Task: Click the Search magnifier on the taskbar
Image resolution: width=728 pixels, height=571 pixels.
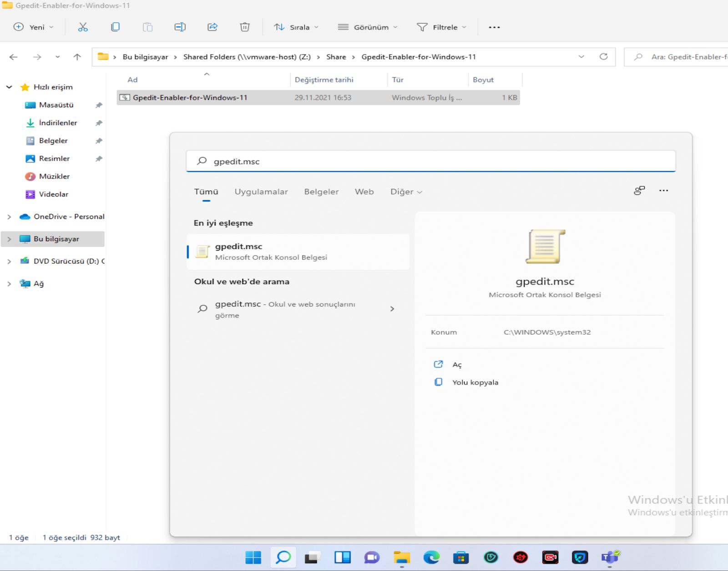Action: tap(283, 557)
